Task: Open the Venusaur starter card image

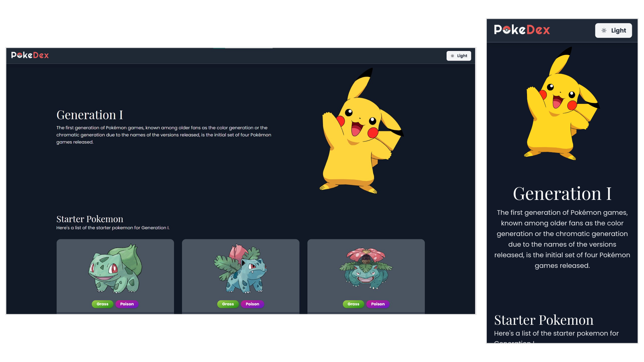Action: click(x=366, y=268)
